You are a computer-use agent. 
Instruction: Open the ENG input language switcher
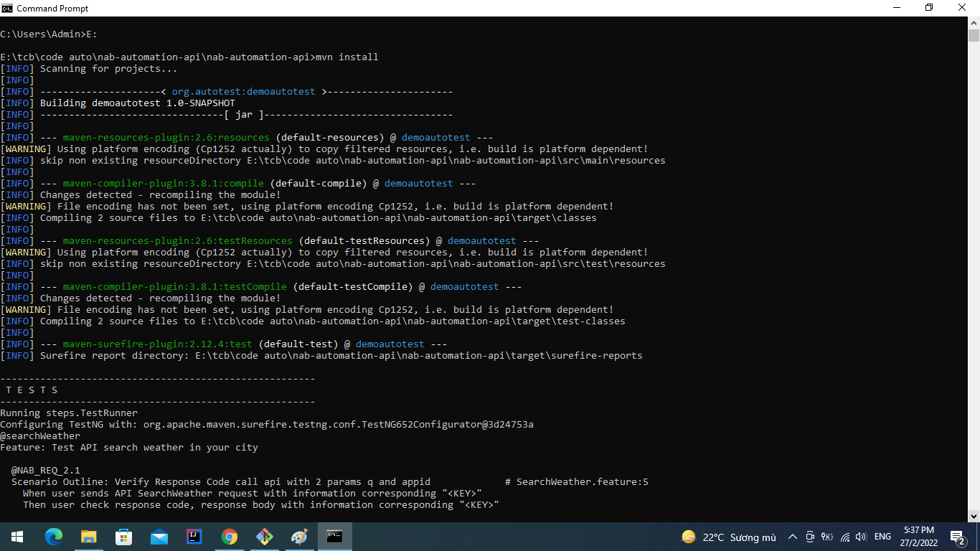[x=882, y=537]
